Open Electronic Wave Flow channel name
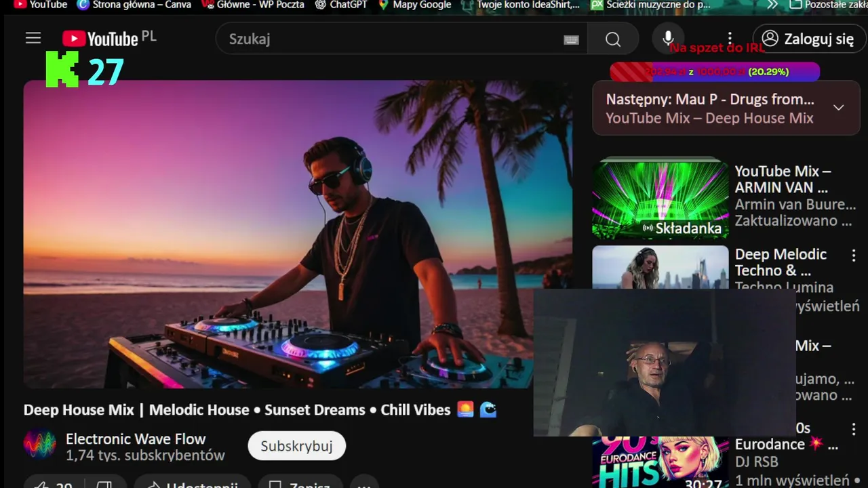The image size is (868, 488). pyautogui.click(x=136, y=439)
